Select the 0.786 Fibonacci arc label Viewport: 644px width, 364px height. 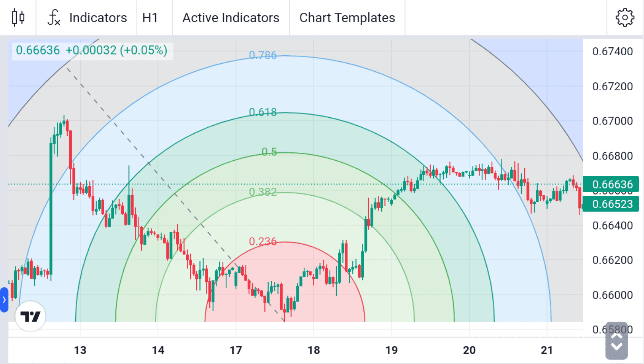click(263, 55)
